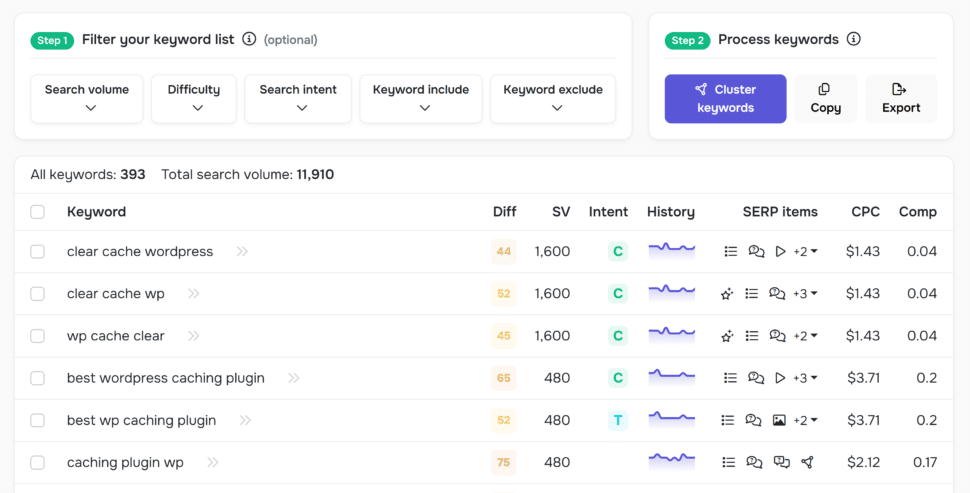Click the Keyword column header
This screenshot has width=970, height=493.
pos(97,212)
